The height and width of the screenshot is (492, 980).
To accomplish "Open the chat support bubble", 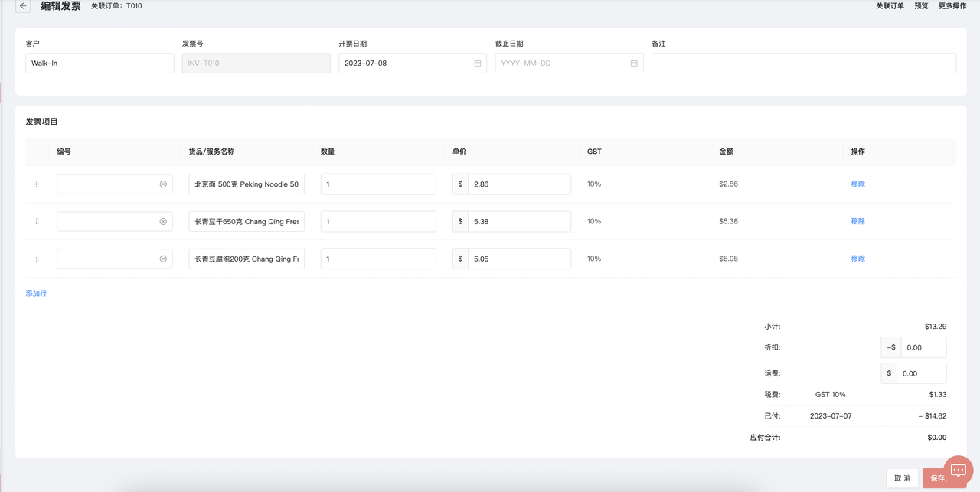I will click(x=959, y=470).
